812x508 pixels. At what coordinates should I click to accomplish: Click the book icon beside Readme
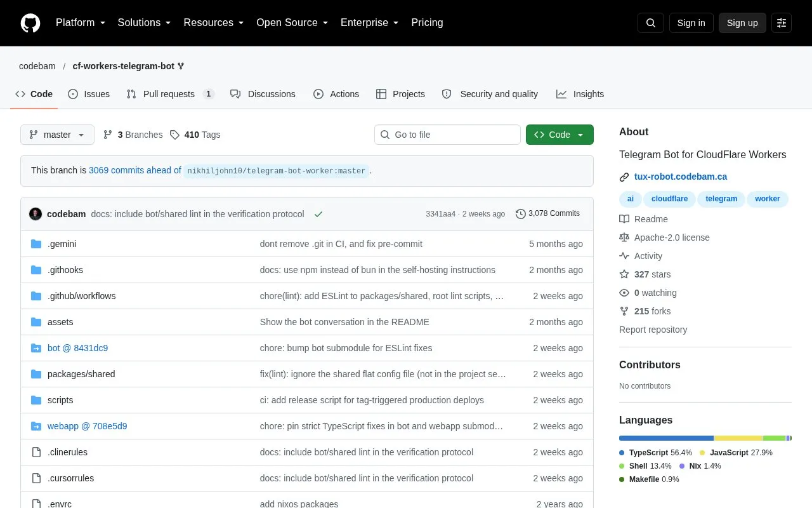pyautogui.click(x=624, y=219)
